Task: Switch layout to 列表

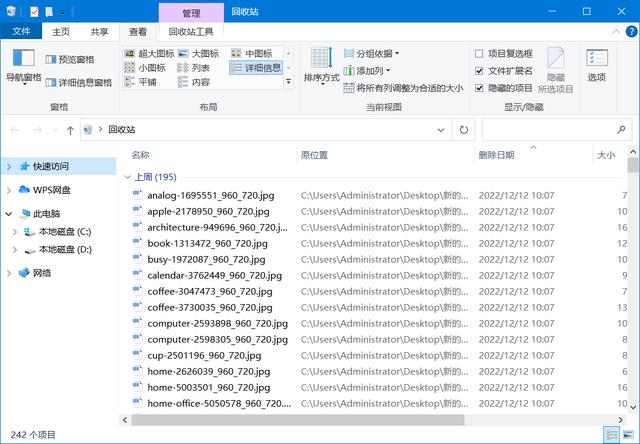Action: tap(194, 68)
